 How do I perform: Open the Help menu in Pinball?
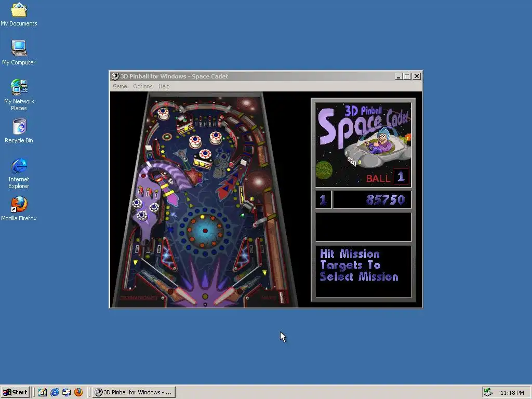[164, 87]
